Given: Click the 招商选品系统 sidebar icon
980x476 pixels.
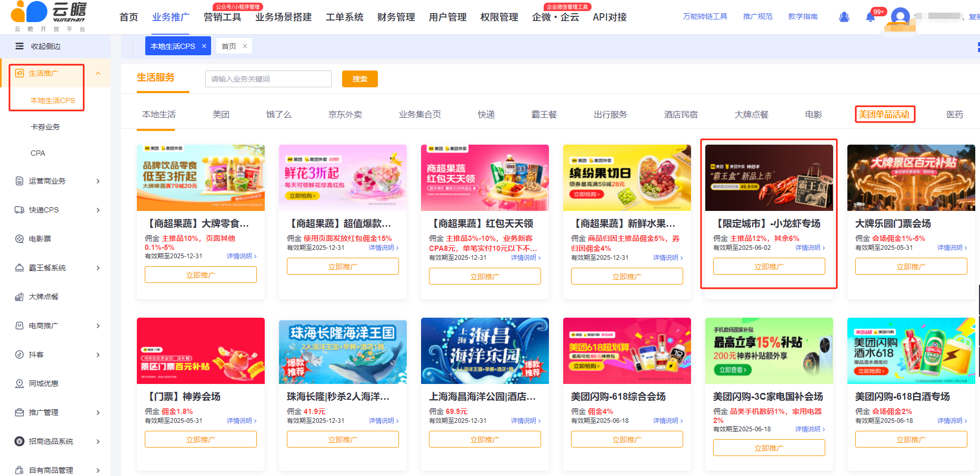Looking at the screenshot, I should [x=19, y=441].
